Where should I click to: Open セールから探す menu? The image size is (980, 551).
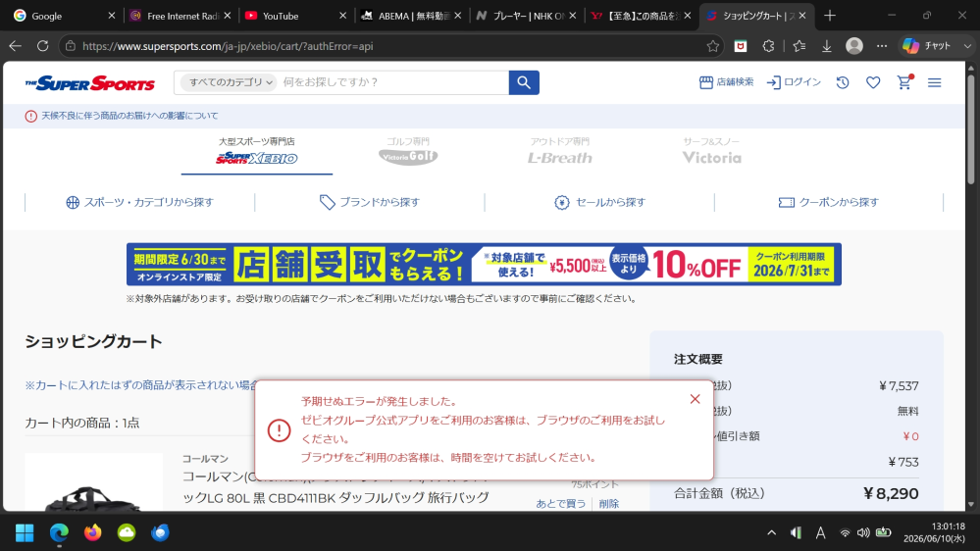click(599, 202)
